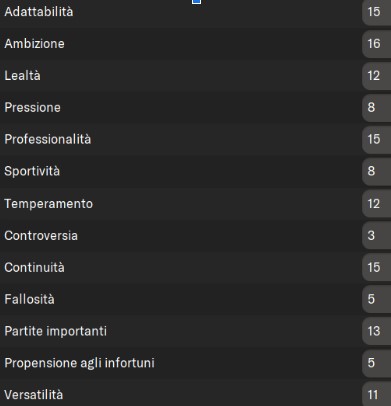This screenshot has width=391, height=406.
Task: Click the Temperamento attribute label
Action: (49, 204)
